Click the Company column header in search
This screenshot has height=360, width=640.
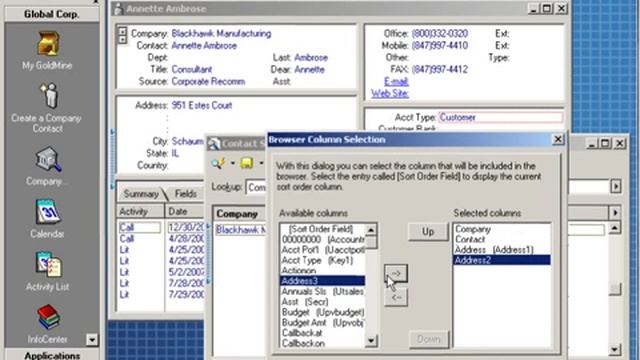[240, 214]
